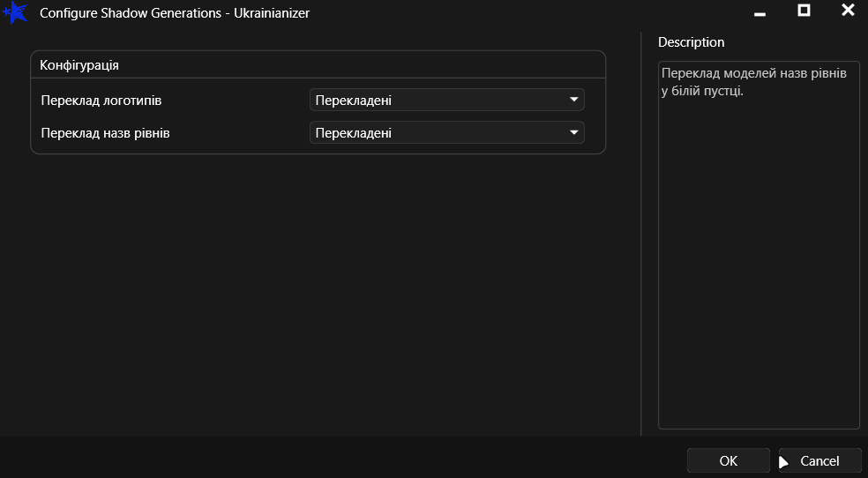Click the Конфігурація group header

(x=79, y=65)
